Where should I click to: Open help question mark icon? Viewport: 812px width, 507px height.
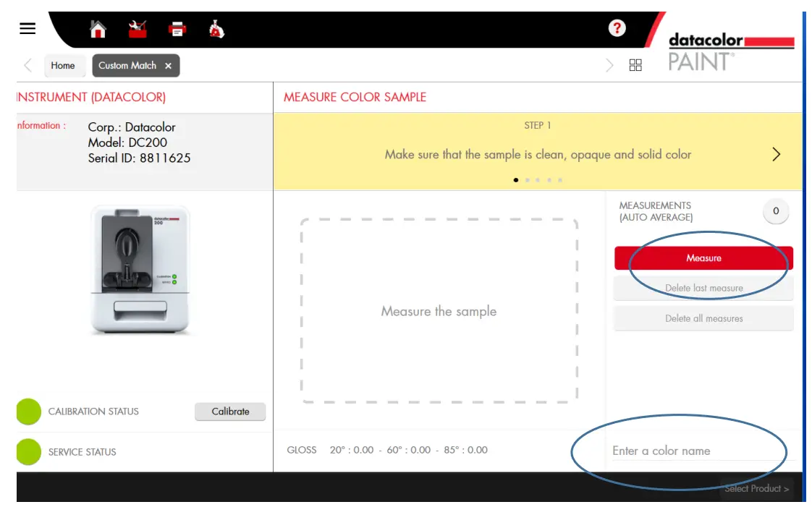pyautogui.click(x=617, y=28)
